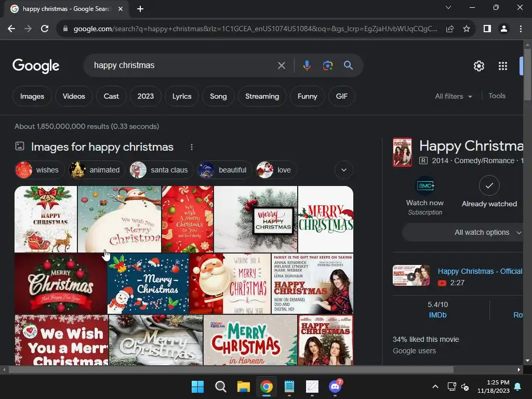
Task: Open more options for images section
Action: pos(192,147)
